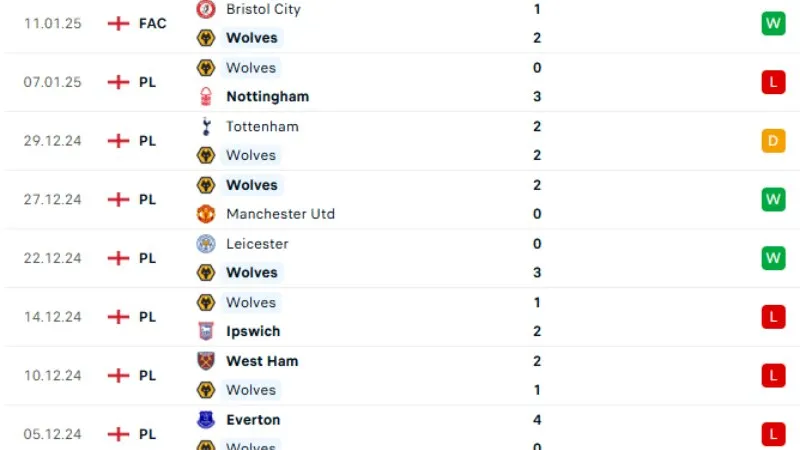Open the Manchester Utd team link
Image resolution: width=800 pixels, height=450 pixels.
pos(280,214)
